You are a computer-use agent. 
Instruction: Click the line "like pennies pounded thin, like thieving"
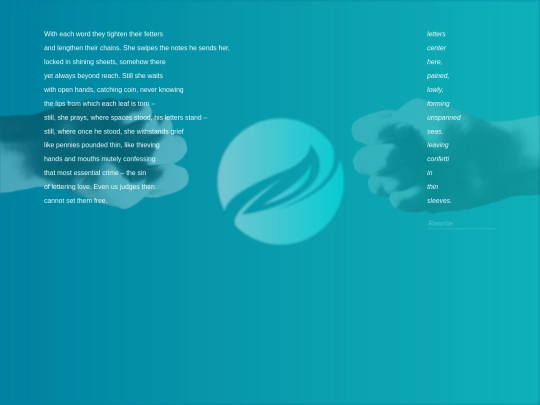(102, 145)
